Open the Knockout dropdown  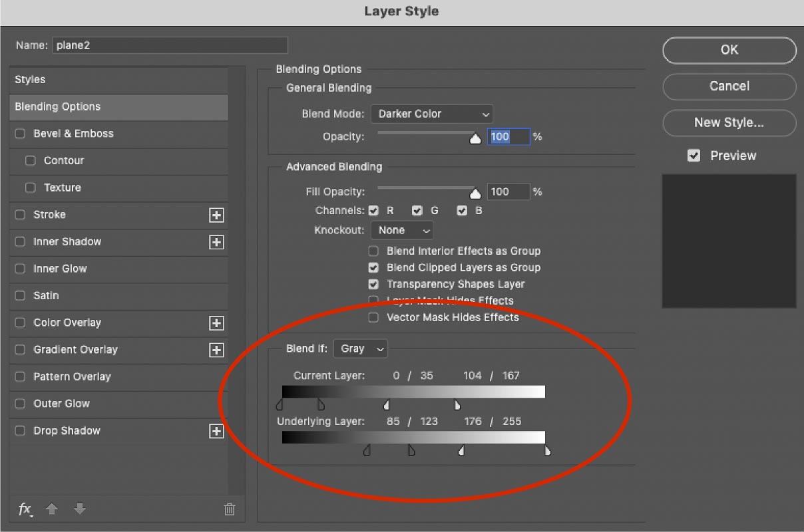[x=402, y=231]
